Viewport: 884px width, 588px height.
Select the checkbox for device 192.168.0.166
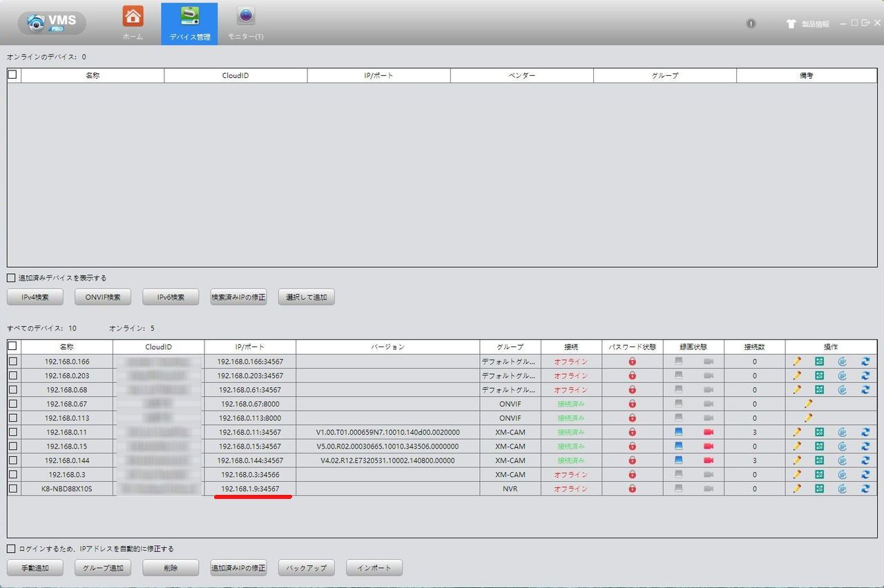[x=12, y=361]
